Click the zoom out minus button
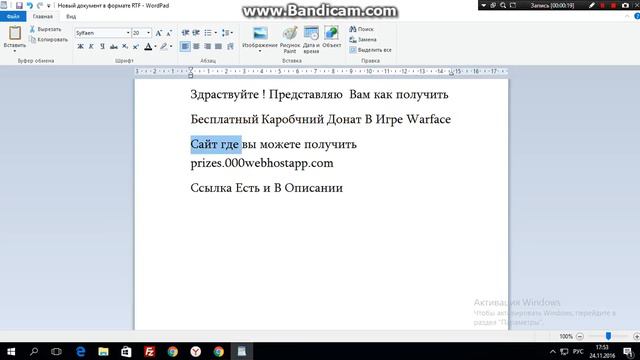The height and width of the screenshot is (360, 640). tap(580, 336)
